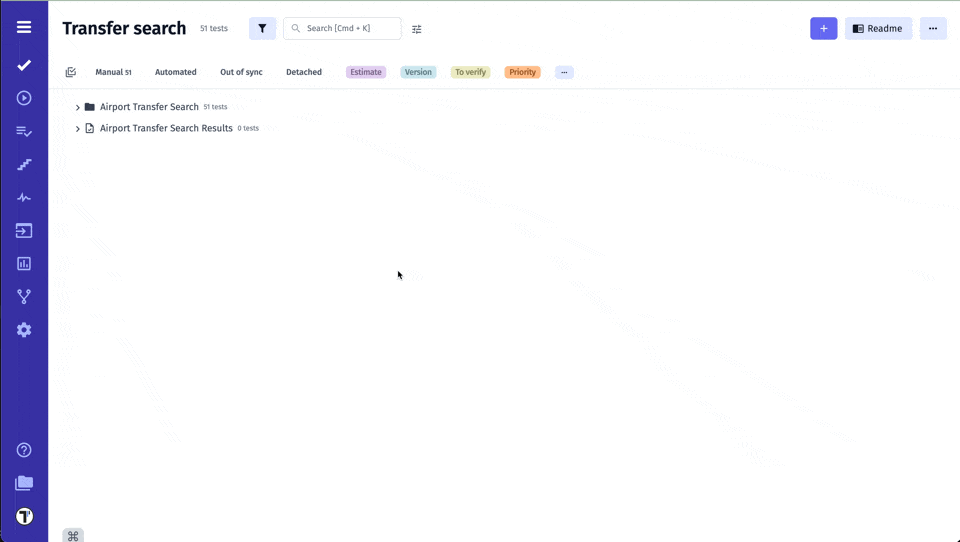Open the Readme button
The height and width of the screenshot is (542, 960).
[x=878, y=29]
